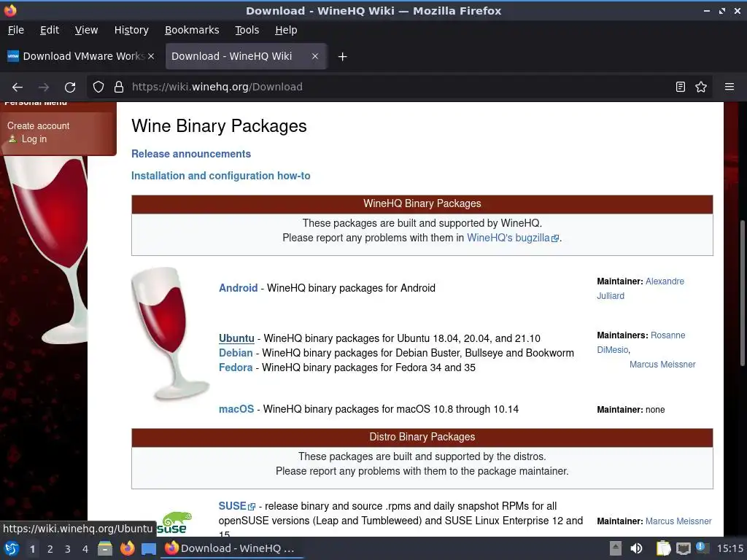Click the Download - WineHQ taskbar window button
This screenshot has width=747, height=560.
[233, 548]
